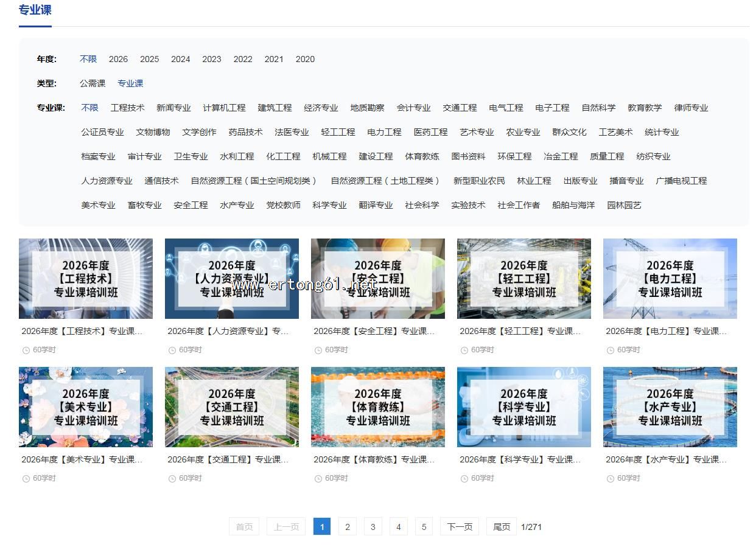The width and height of the screenshot is (756, 547).
Task: Select year 2020 filter
Action: (305, 59)
